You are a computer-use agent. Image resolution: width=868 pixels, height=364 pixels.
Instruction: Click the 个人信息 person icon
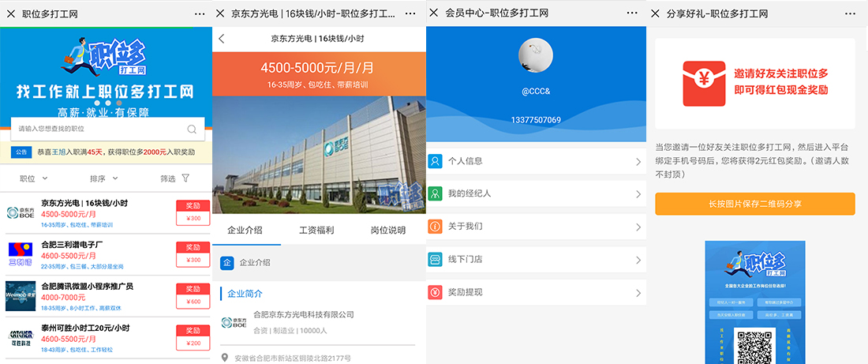435,161
